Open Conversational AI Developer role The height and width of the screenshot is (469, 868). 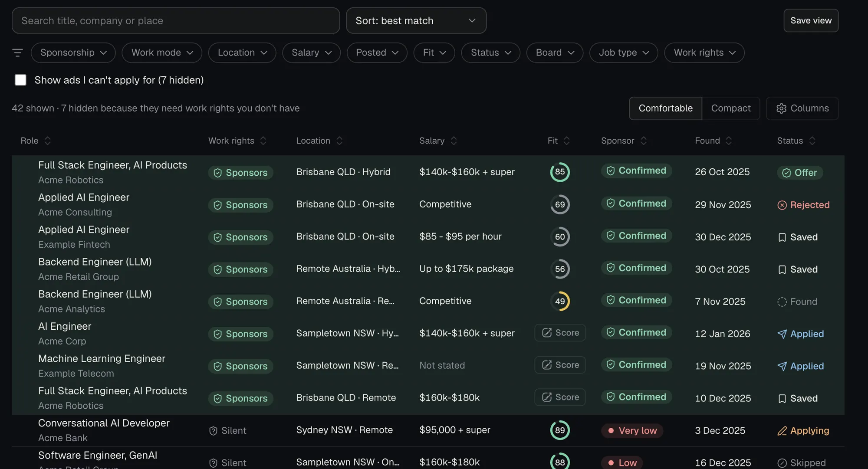(104, 423)
